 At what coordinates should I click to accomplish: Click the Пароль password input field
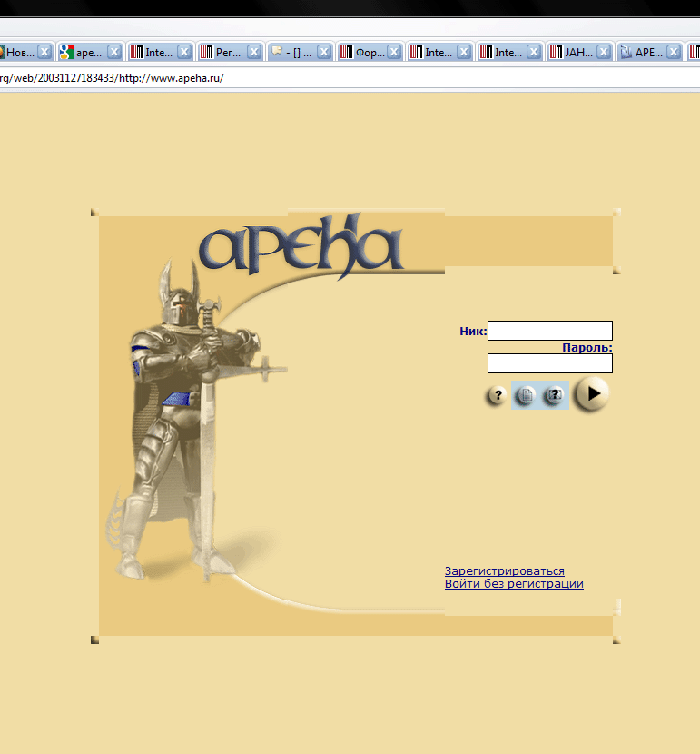(x=550, y=363)
